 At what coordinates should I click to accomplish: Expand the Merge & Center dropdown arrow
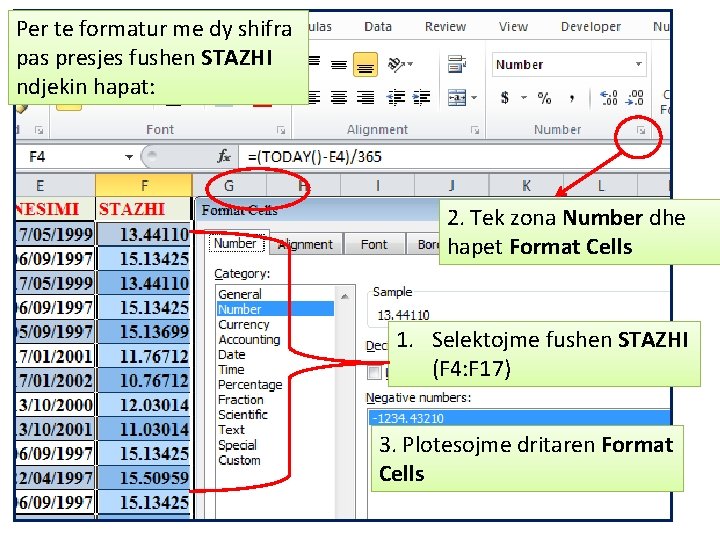point(474,97)
